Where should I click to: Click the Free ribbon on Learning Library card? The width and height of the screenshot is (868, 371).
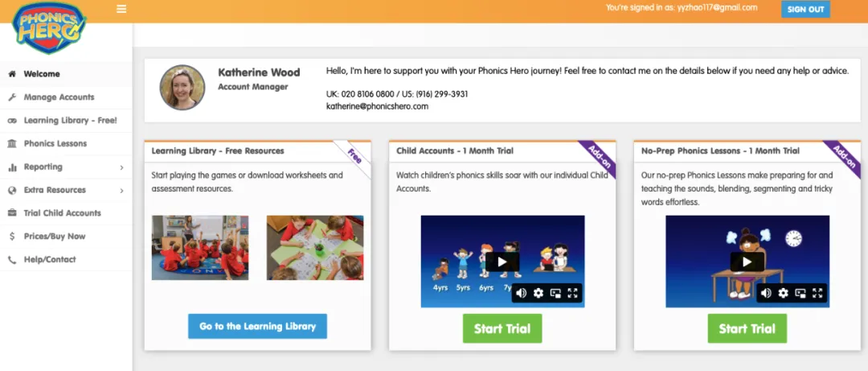[x=354, y=156]
